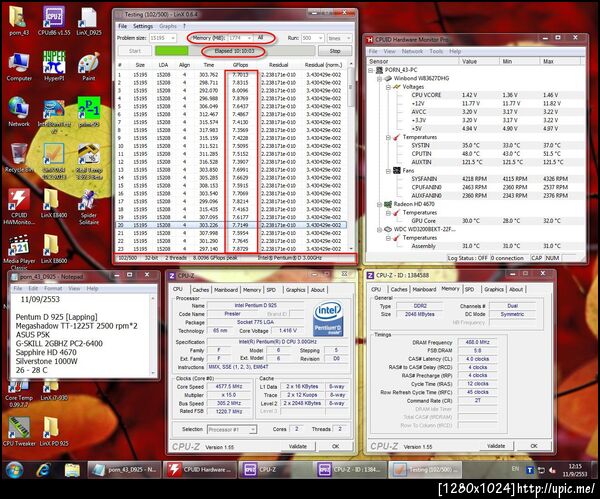600x499 pixels.
Task: Click OK in CPU-Z ID 1384588 window
Action: (534, 446)
